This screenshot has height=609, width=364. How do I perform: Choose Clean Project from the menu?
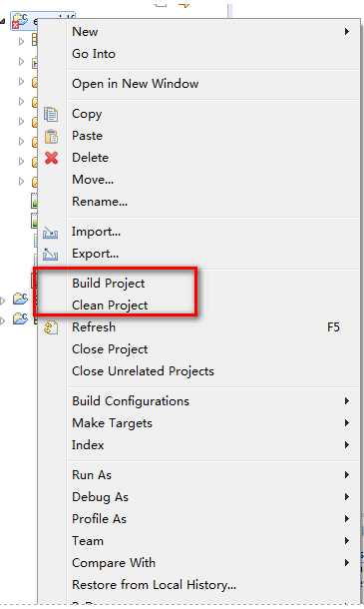click(110, 305)
